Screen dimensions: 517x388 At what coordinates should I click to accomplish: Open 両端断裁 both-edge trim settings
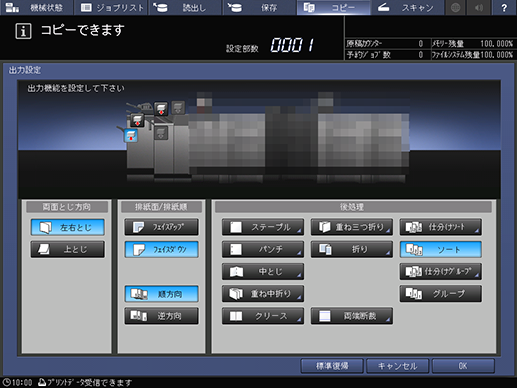click(x=352, y=316)
